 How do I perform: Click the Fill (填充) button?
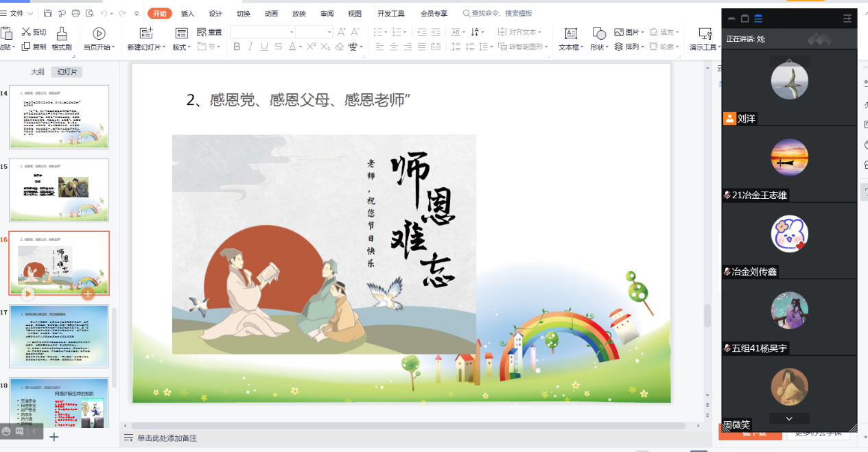click(664, 32)
